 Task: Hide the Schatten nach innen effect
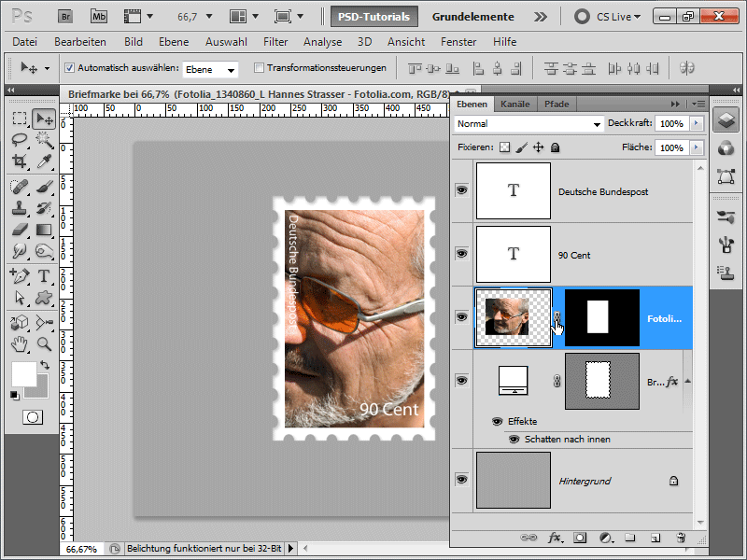pos(514,439)
